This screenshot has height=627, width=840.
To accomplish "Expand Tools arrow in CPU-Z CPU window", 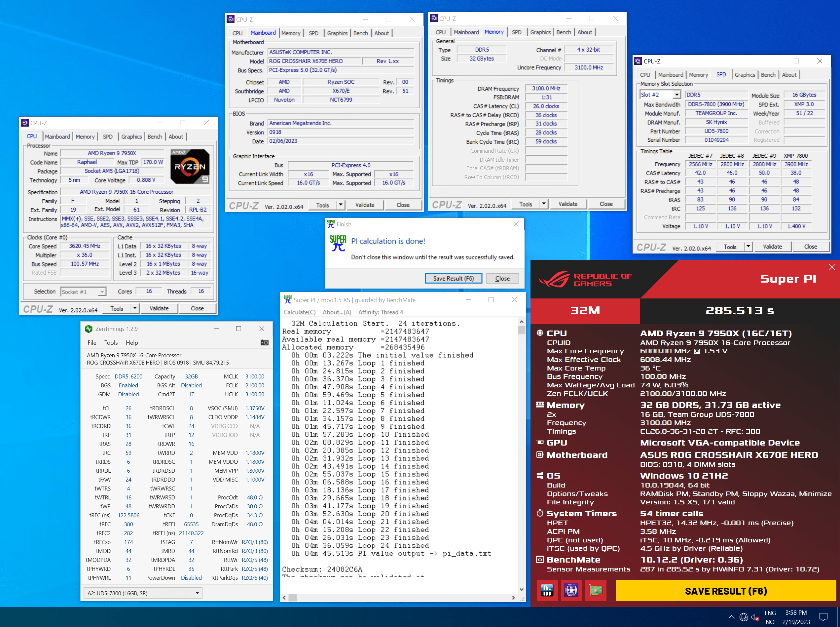I will click(x=135, y=308).
